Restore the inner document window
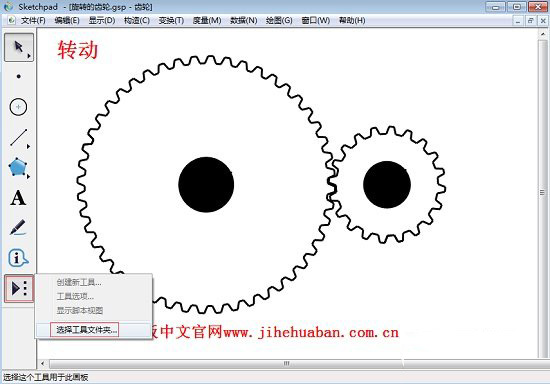This screenshot has height=384, width=550. pyautogui.click(x=530, y=21)
